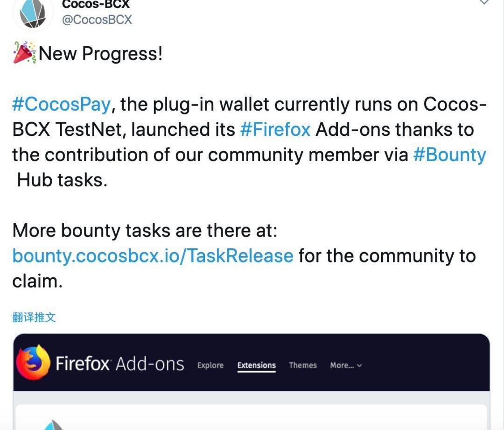
Task: Expand the More… dropdown
Action: [x=346, y=366]
